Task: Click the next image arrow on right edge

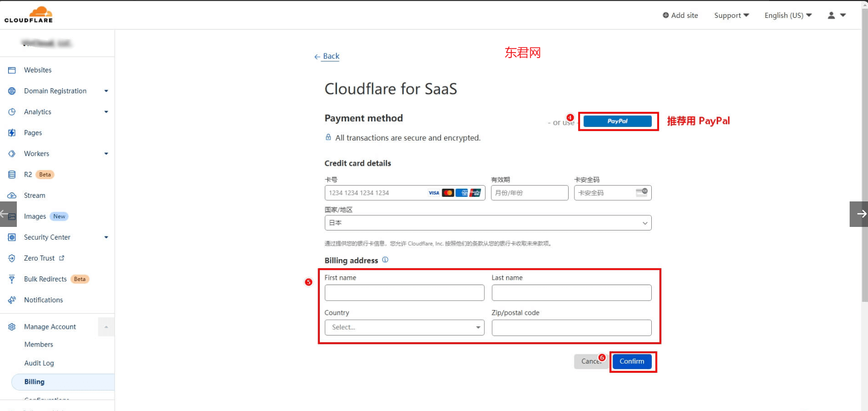Action: point(859,214)
